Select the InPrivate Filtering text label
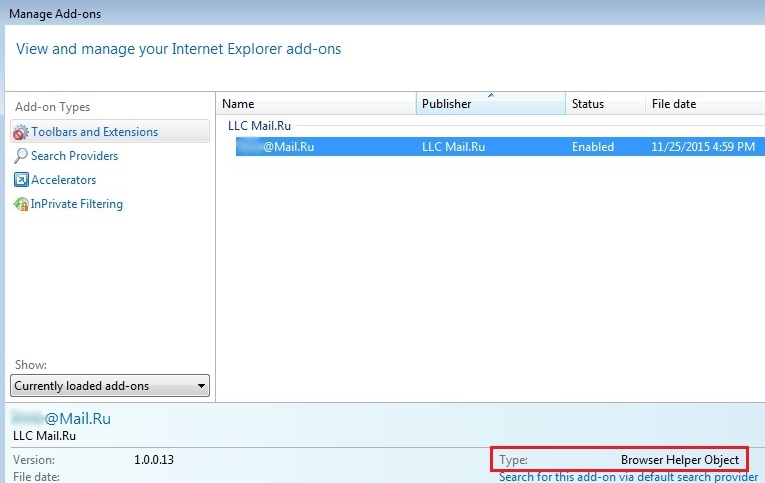 [77, 204]
